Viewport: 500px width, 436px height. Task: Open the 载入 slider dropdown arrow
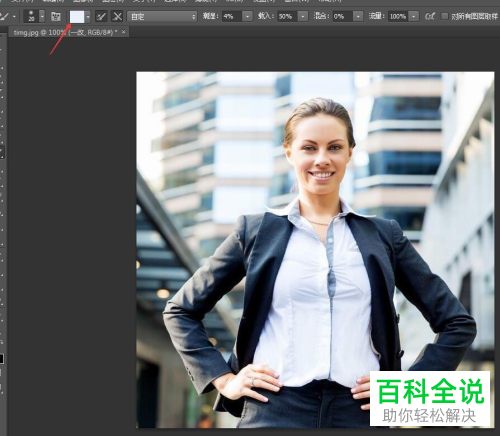click(303, 16)
